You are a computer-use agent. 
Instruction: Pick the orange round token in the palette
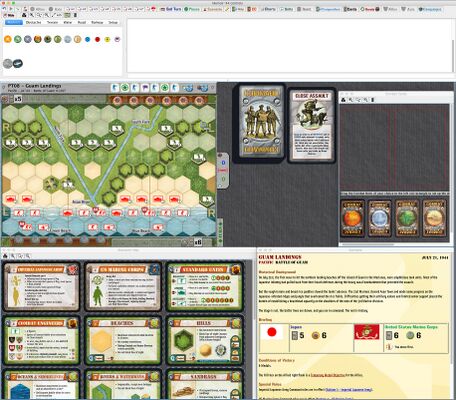coord(8,39)
